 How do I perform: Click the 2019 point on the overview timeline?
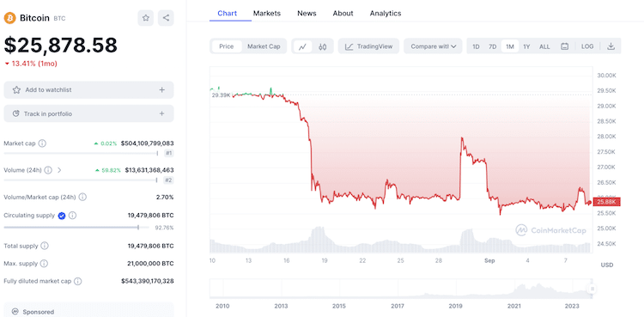click(x=455, y=306)
